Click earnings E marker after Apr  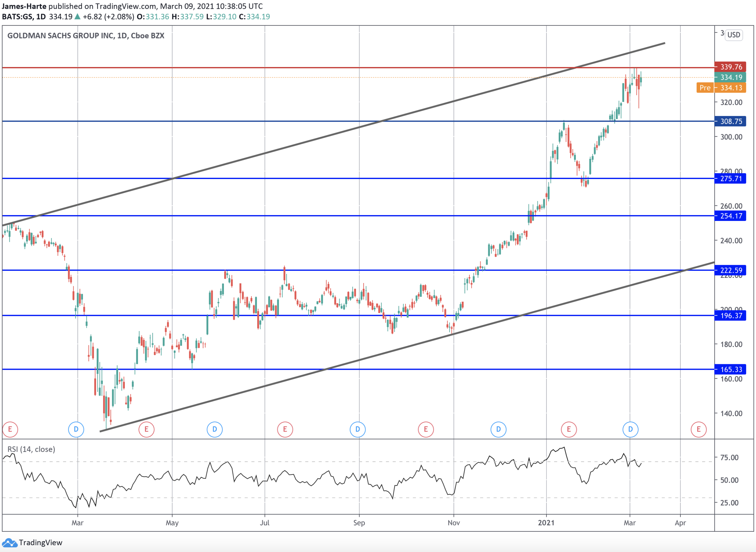(x=698, y=429)
